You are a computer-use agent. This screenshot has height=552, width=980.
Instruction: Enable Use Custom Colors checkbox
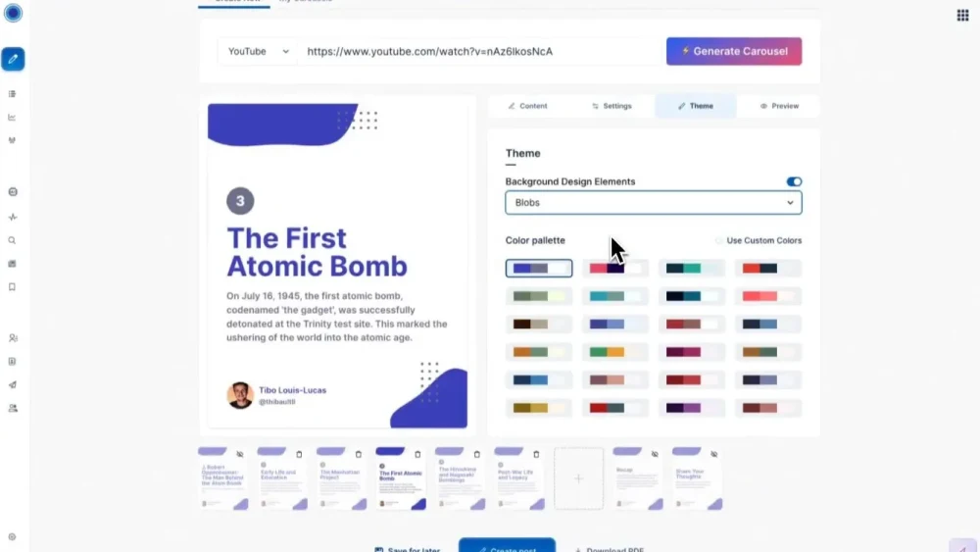[x=718, y=240]
